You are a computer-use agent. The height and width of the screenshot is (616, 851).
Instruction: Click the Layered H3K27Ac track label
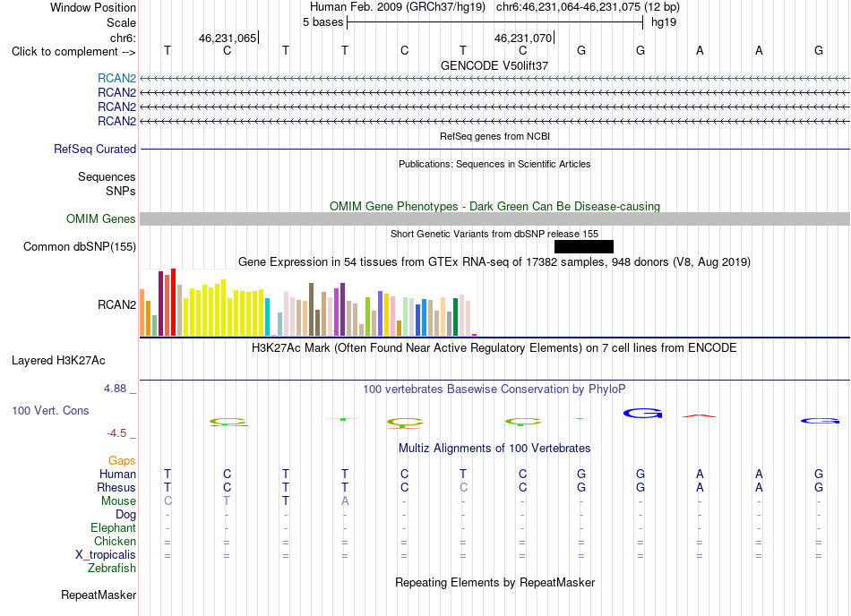(58, 361)
